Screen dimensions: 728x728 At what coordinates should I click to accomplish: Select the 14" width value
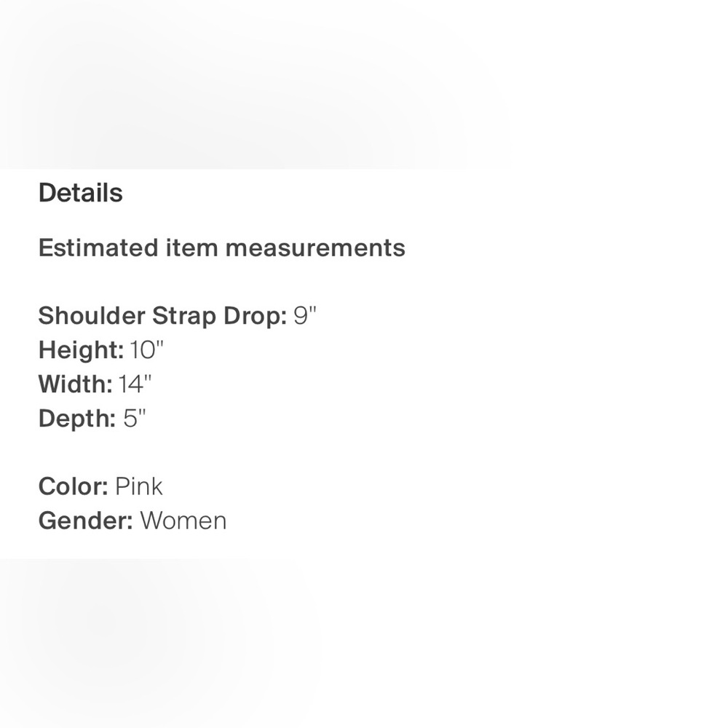[135, 384]
